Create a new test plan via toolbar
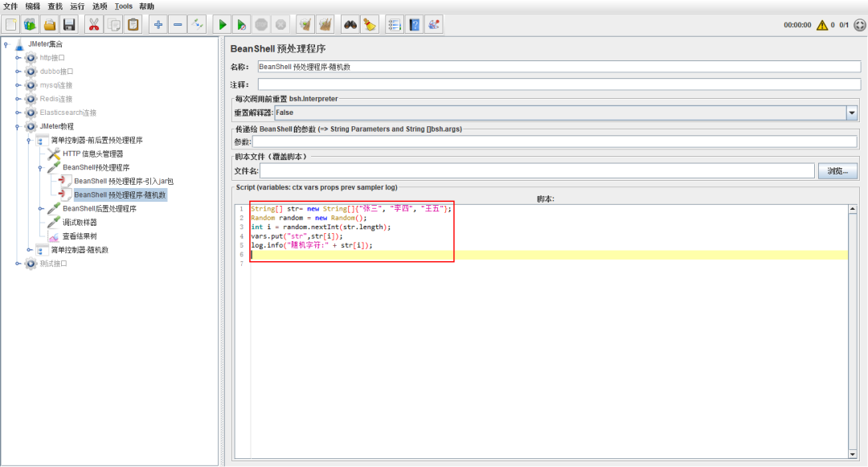This screenshot has height=467, width=868. (x=11, y=24)
